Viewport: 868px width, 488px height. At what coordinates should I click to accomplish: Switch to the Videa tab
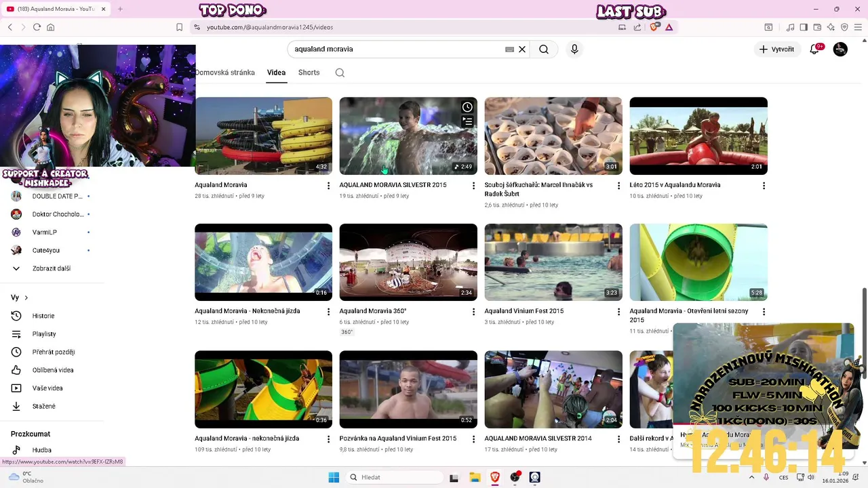(x=276, y=73)
